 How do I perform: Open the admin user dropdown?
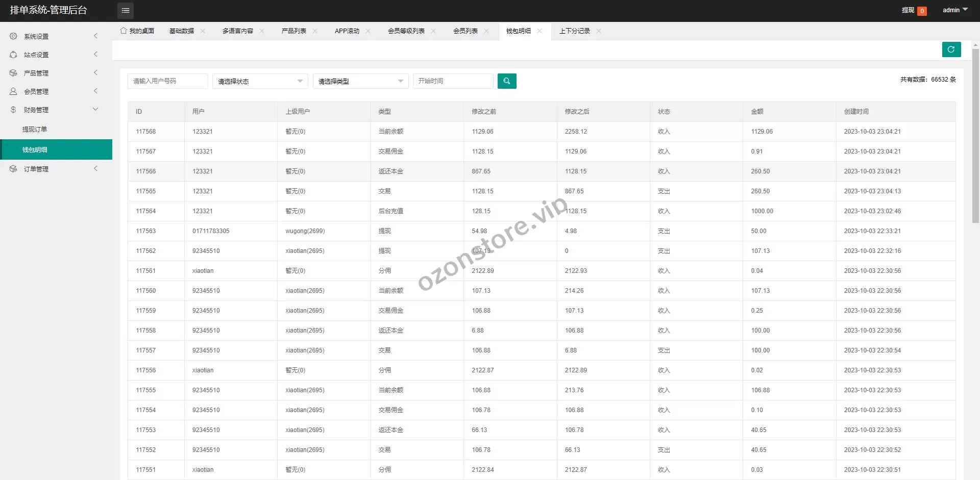[x=954, y=10]
